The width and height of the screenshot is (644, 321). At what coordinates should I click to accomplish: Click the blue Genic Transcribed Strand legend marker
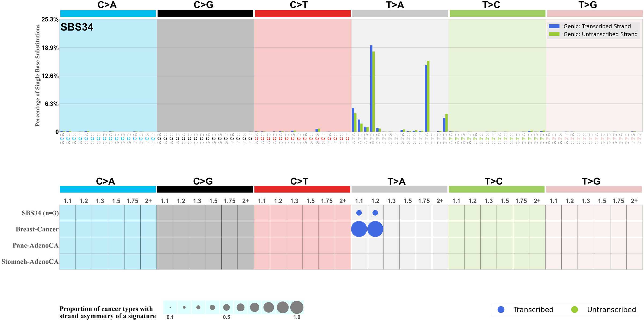(554, 26)
